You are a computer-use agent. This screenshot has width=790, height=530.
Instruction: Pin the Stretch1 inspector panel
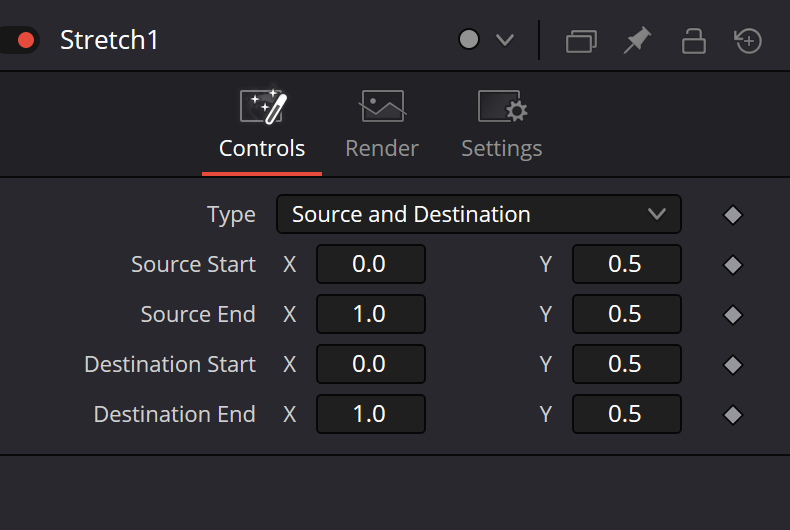click(637, 40)
